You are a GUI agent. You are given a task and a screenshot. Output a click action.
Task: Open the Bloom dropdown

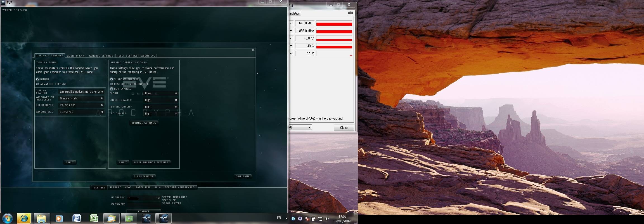(x=161, y=93)
